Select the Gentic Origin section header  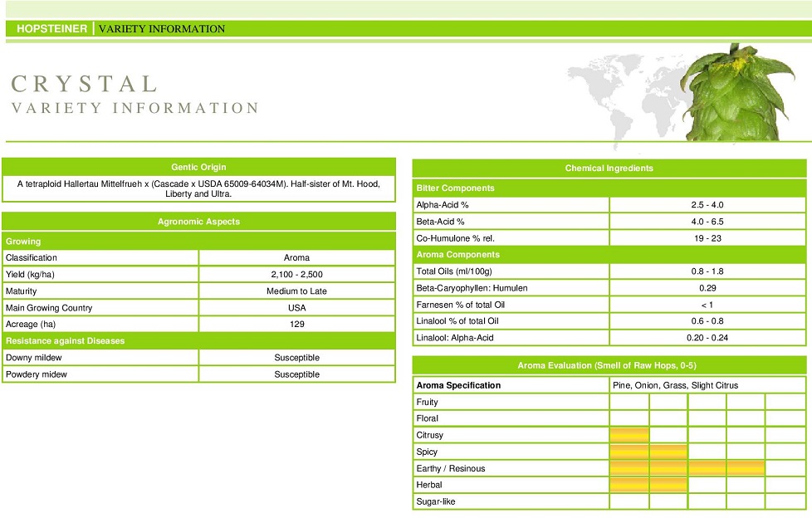[198, 167]
